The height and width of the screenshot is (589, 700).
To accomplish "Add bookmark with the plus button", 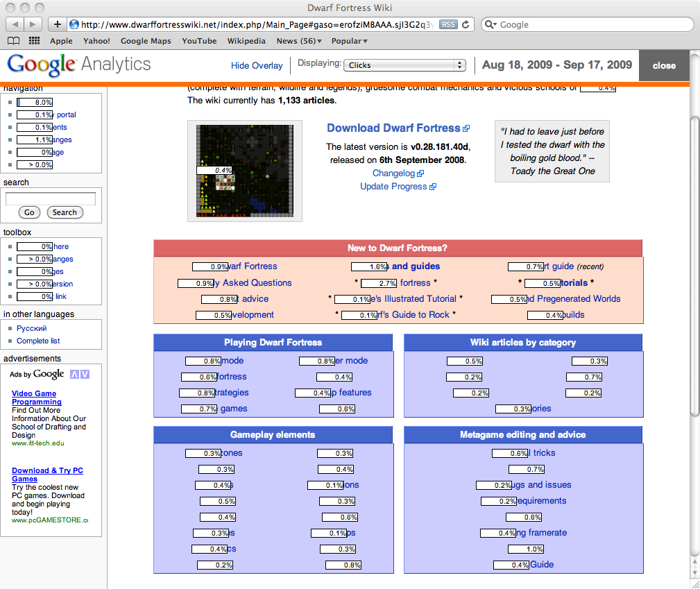I will pos(57,24).
